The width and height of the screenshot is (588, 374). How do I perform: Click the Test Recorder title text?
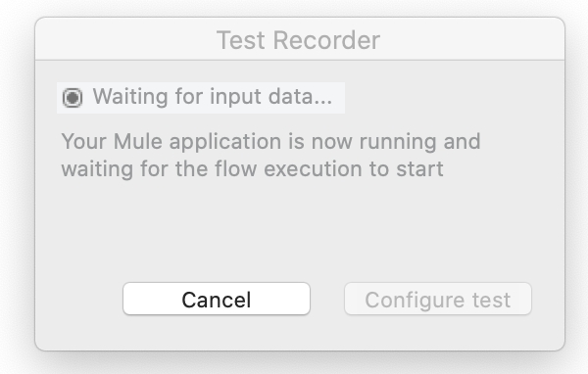coord(299,40)
